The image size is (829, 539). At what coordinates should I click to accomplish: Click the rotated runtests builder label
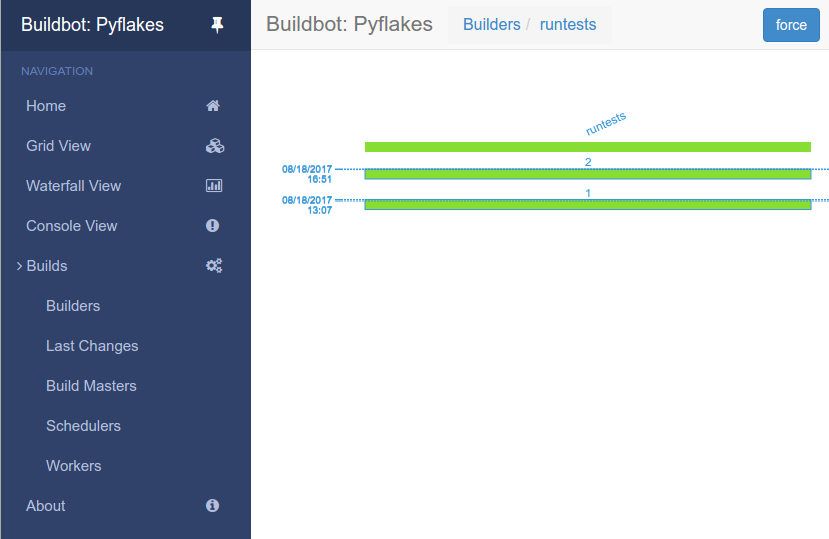606,124
